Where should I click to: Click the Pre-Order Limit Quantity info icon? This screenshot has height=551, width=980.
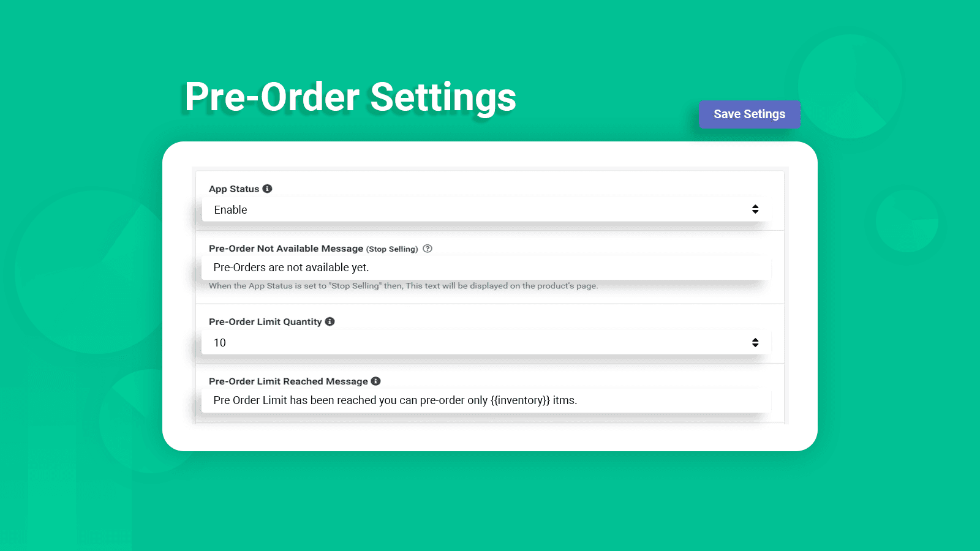[x=330, y=321]
